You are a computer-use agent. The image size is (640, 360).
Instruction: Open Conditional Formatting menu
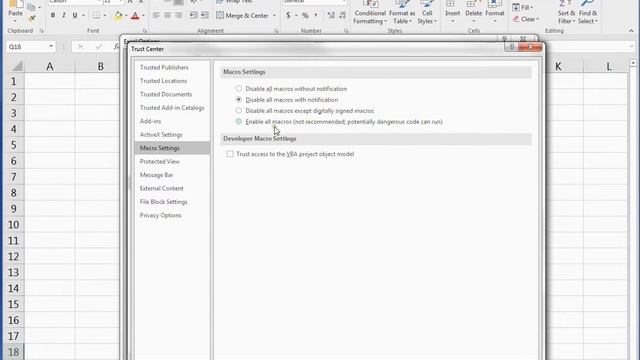point(370,13)
